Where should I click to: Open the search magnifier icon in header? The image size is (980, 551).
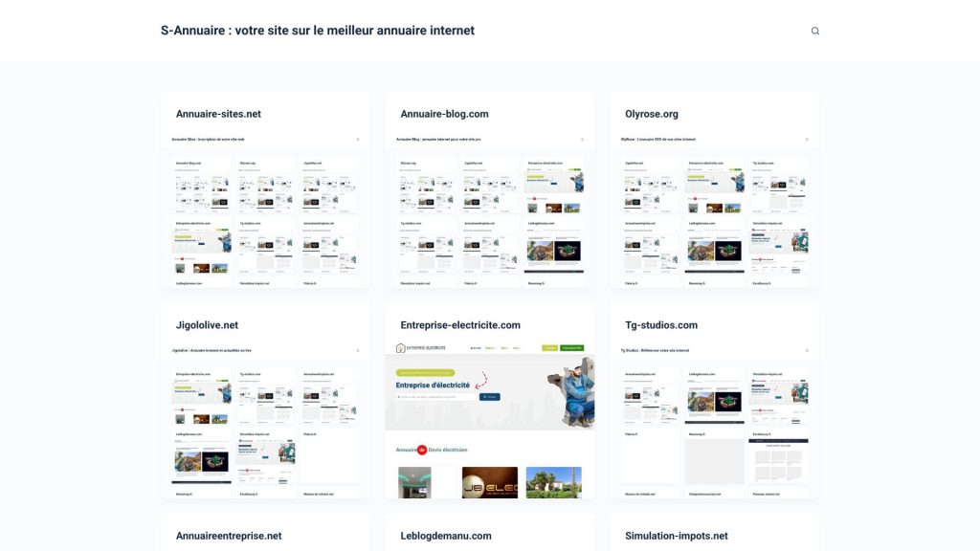(x=815, y=31)
